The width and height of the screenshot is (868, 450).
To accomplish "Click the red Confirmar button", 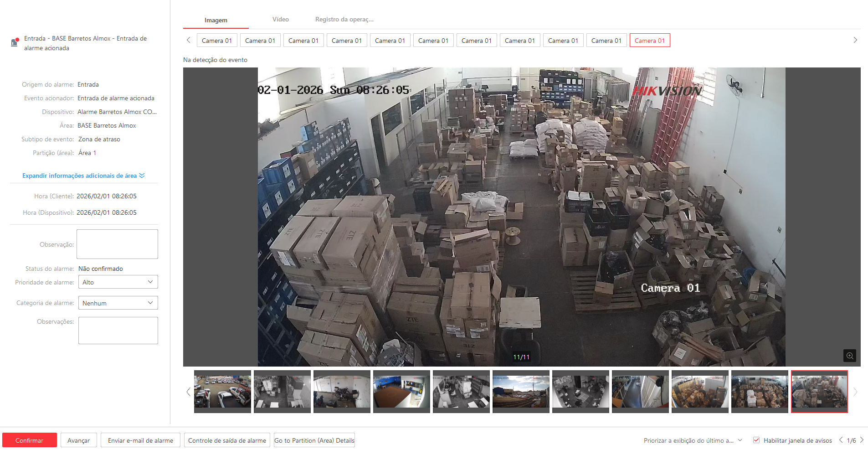I will (30, 440).
